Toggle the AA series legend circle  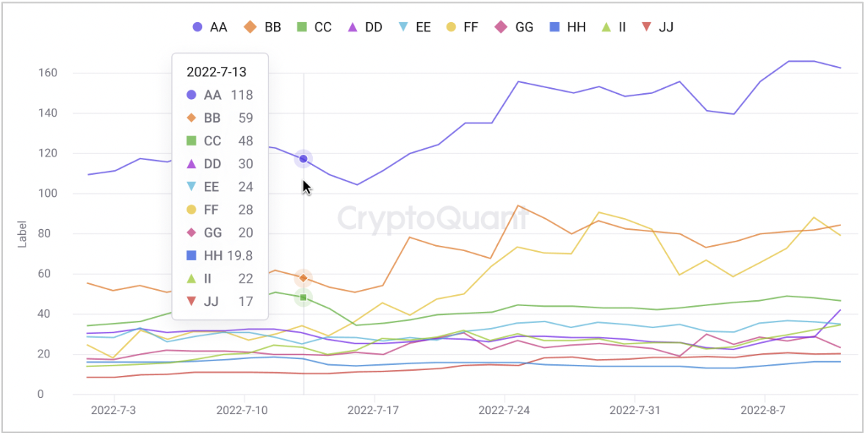(197, 27)
